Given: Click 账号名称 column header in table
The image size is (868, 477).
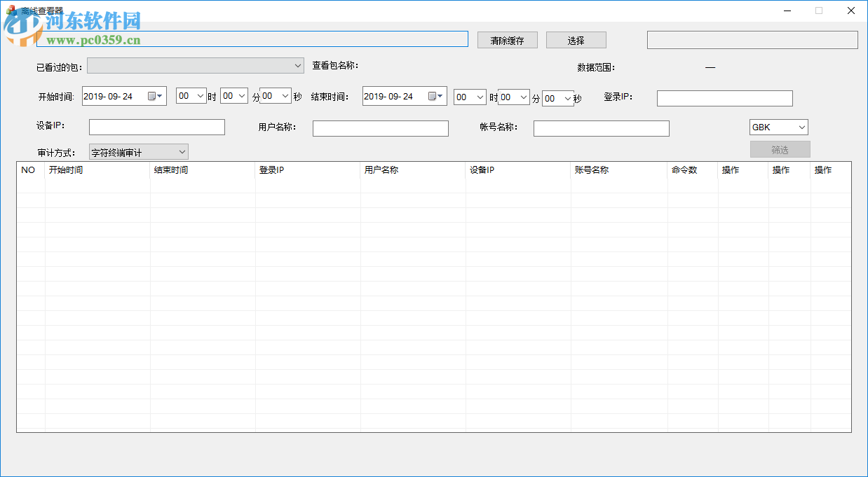Looking at the screenshot, I should coord(619,170).
